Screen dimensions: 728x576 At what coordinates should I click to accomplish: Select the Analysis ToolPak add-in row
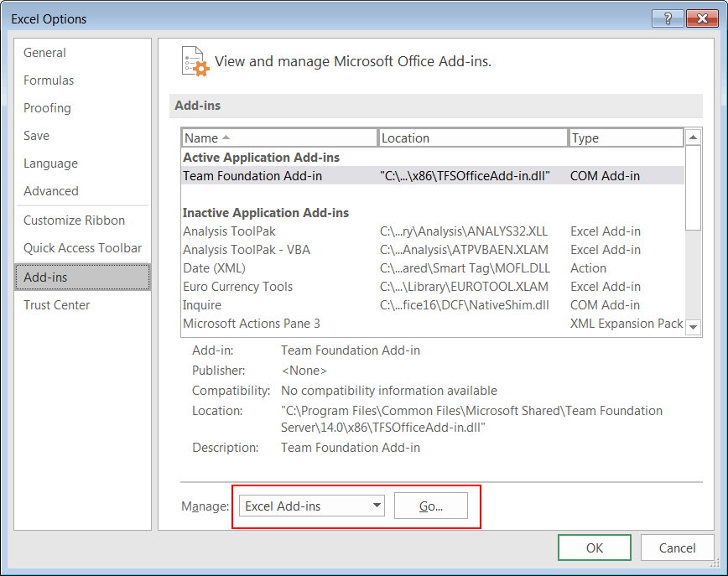(433, 231)
